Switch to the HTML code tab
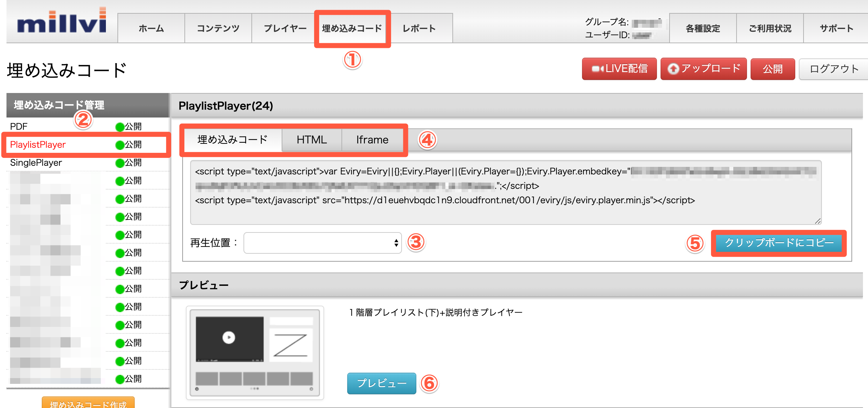868x408 pixels. pyautogui.click(x=312, y=140)
